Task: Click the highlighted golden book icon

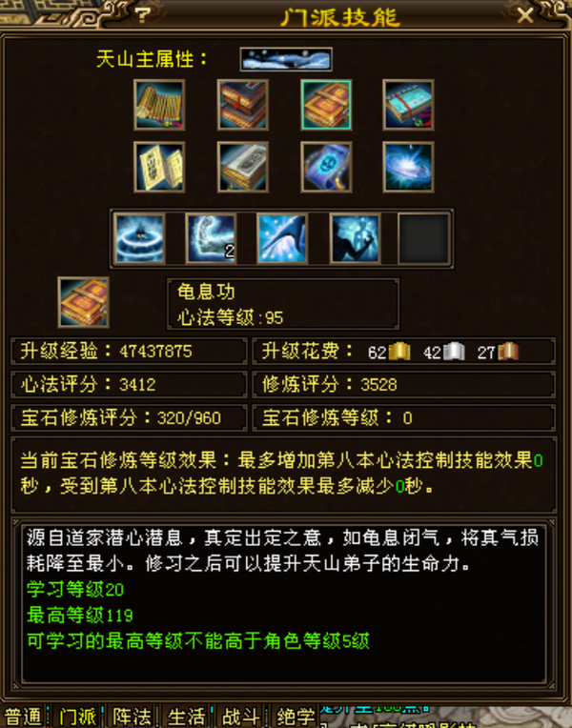Action: (326, 105)
